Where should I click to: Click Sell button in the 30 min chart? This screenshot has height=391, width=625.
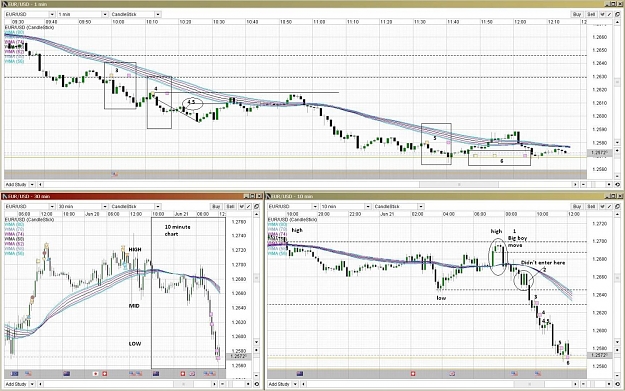click(231, 206)
